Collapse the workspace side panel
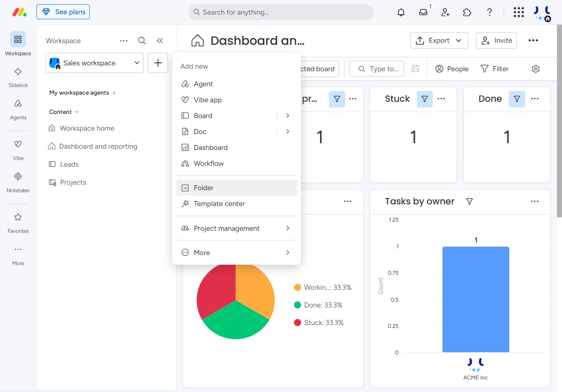 (x=160, y=41)
